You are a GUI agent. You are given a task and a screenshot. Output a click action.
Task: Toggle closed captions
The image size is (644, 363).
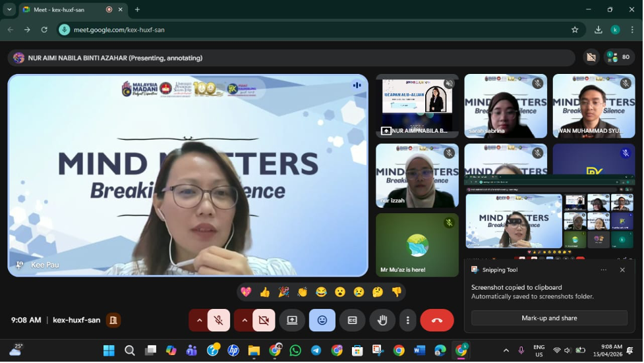(x=353, y=320)
